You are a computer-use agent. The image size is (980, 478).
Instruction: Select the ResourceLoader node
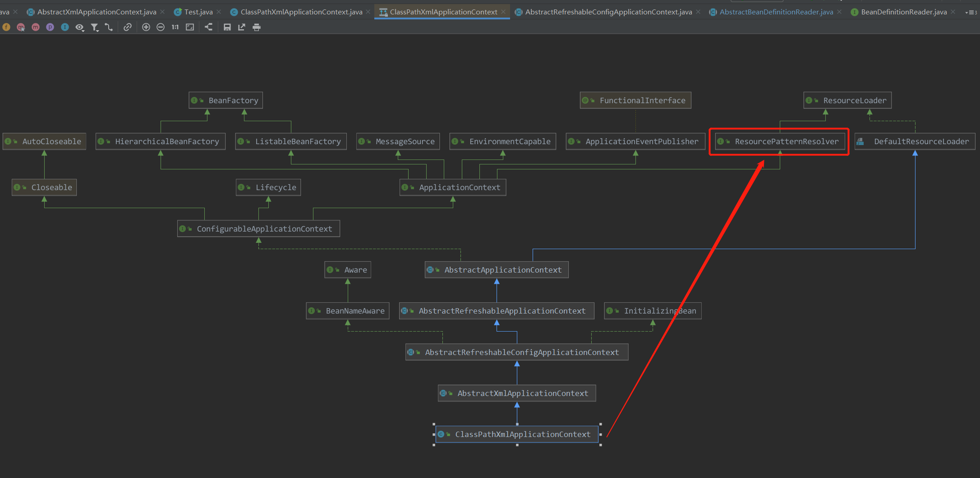tap(847, 100)
